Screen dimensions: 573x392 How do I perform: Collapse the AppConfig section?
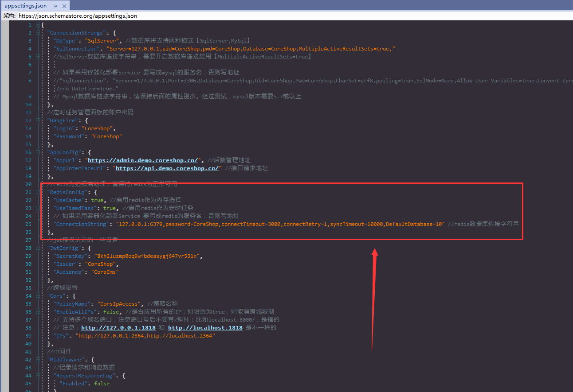[x=37, y=152]
